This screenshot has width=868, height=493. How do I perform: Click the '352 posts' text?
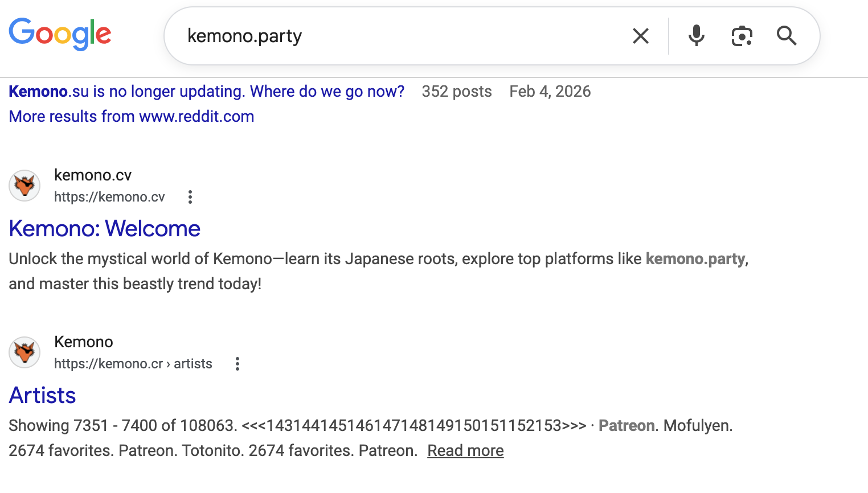pyautogui.click(x=457, y=91)
